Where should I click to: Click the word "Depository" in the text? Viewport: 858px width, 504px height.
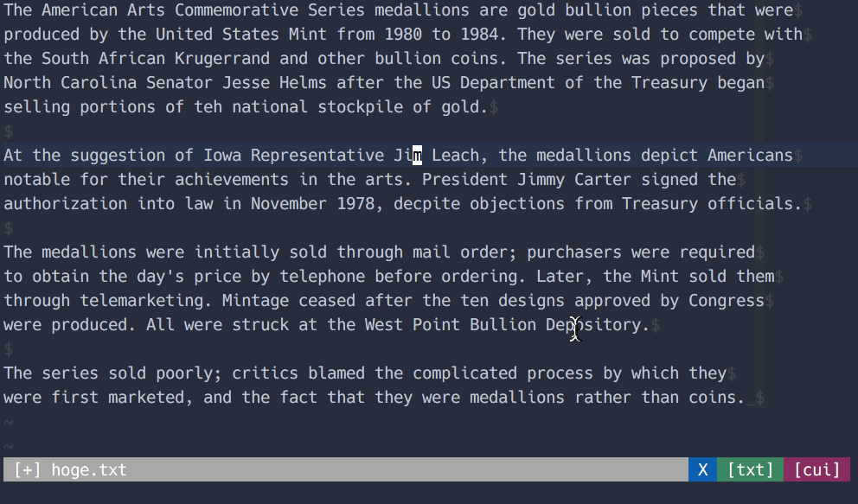click(x=593, y=325)
